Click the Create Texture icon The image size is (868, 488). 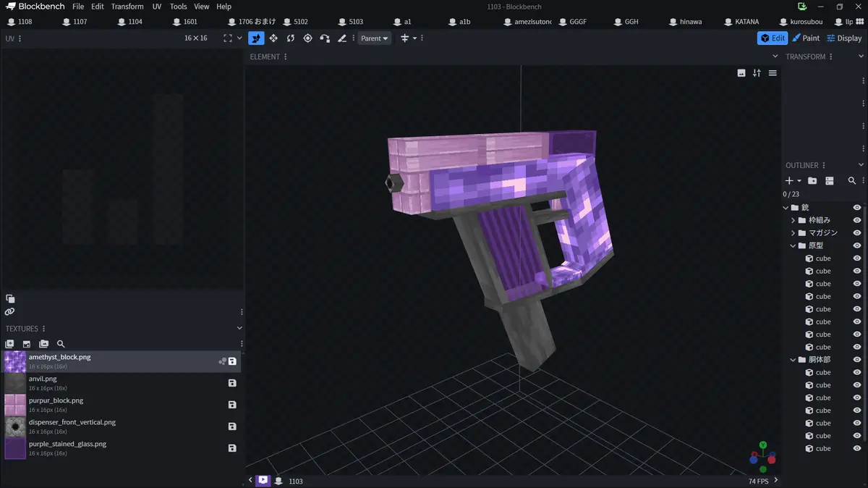pyautogui.click(x=27, y=345)
